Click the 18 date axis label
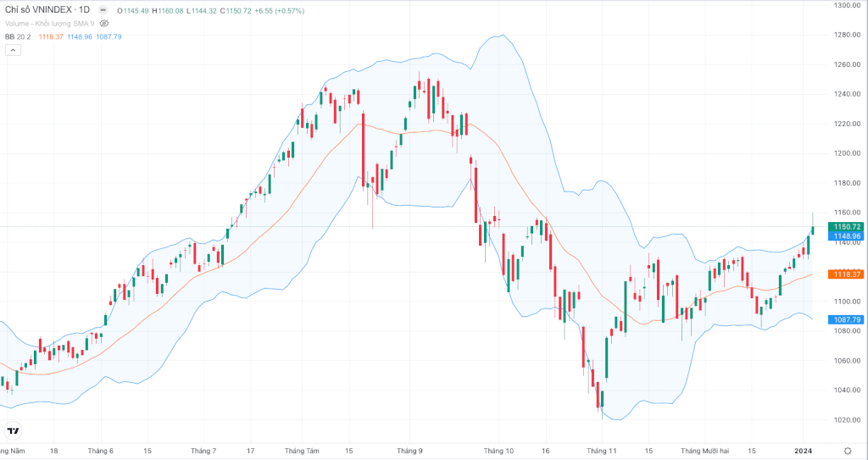Image resolution: width=868 pixels, height=460 pixels. [53, 452]
